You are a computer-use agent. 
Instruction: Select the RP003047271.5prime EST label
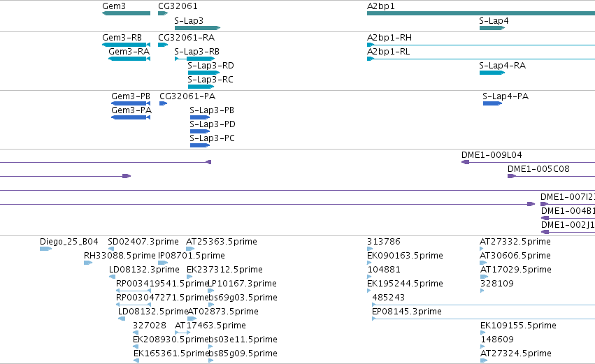tap(162, 298)
